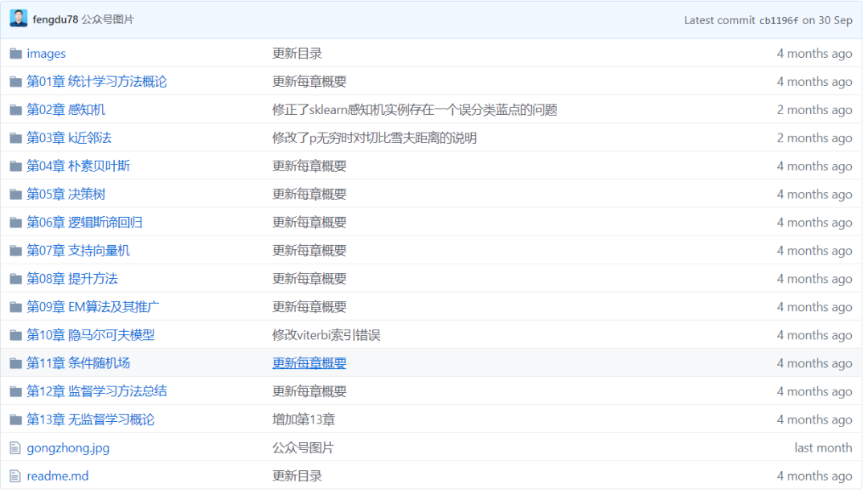Open the fengdu78 author profile link

tap(55, 19)
